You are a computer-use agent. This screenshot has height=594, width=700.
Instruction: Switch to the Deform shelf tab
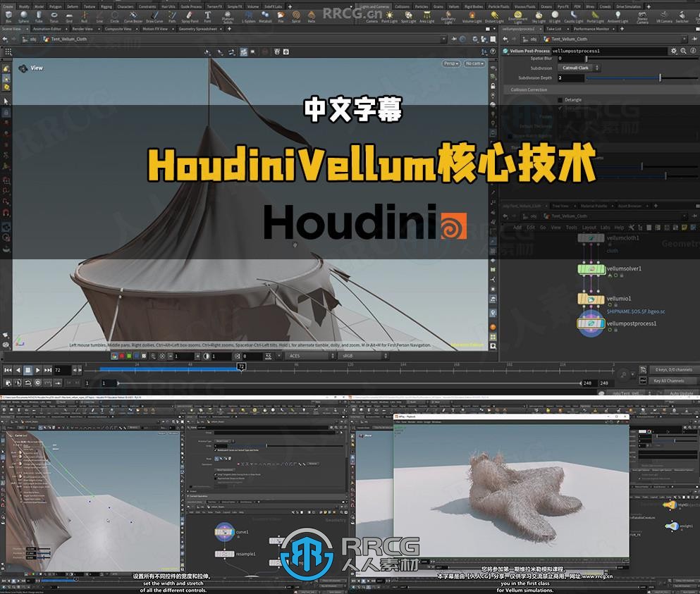pyautogui.click(x=73, y=7)
